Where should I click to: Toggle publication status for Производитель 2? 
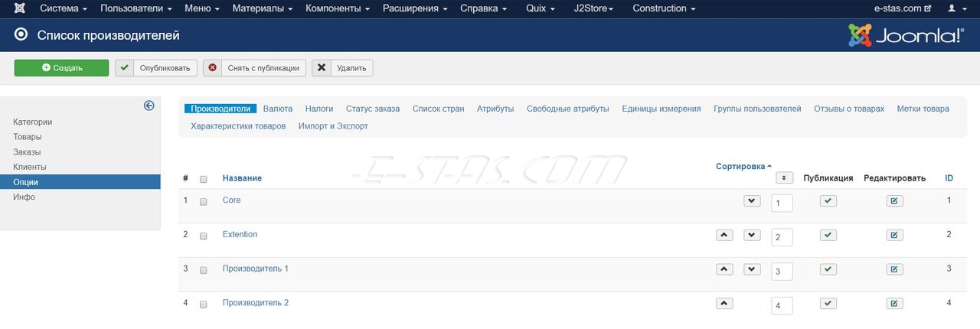pyautogui.click(x=828, y=303)
